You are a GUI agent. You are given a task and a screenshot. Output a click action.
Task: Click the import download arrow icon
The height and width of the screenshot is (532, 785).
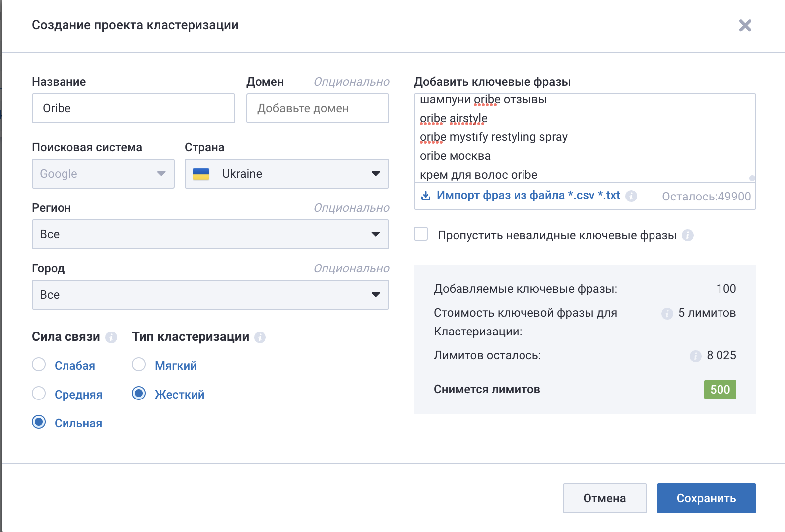[x=426, y=196]
